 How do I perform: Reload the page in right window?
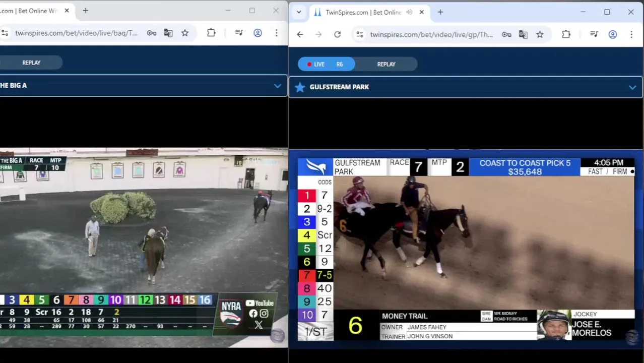[337, 34]
